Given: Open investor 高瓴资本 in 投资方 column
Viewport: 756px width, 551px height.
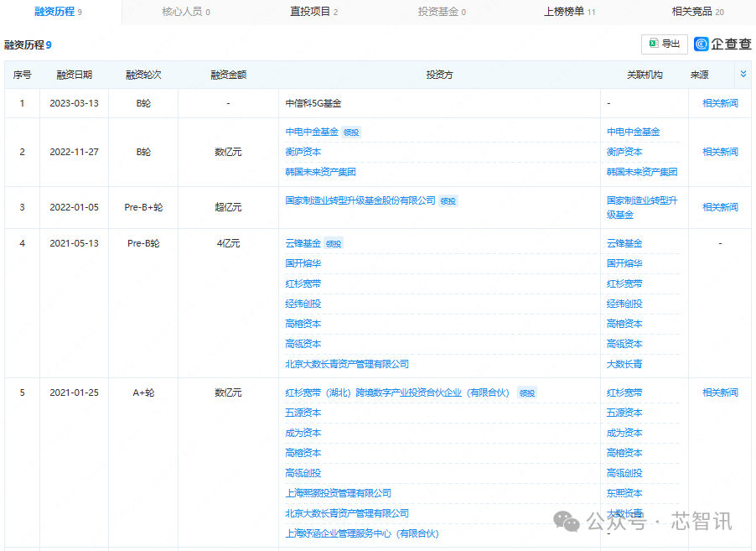Looking at the screenshot, I should point(303,344).
